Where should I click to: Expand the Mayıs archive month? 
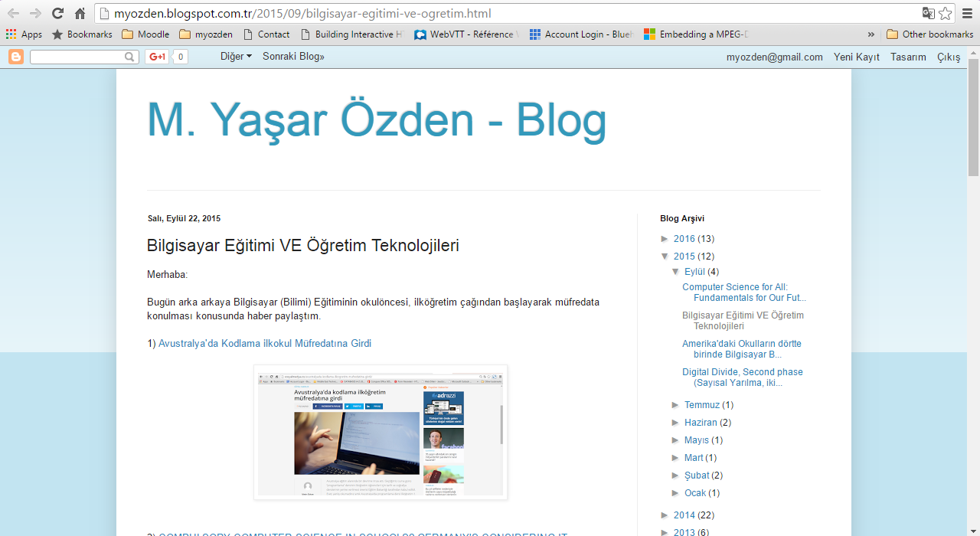[676, 440]
